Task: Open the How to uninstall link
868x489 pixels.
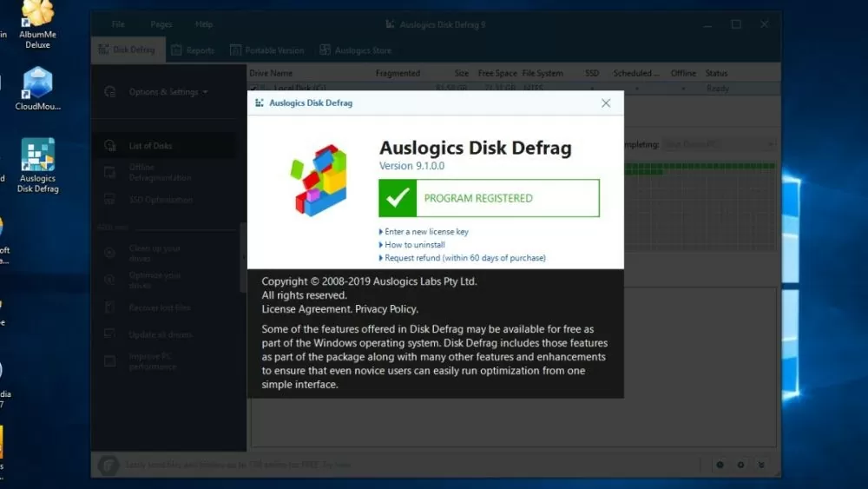Action: point(414,245)
